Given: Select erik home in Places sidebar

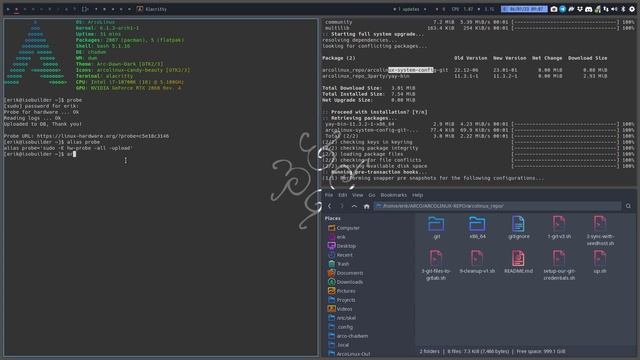Looking at the screenshot, I should coord(336,237).
